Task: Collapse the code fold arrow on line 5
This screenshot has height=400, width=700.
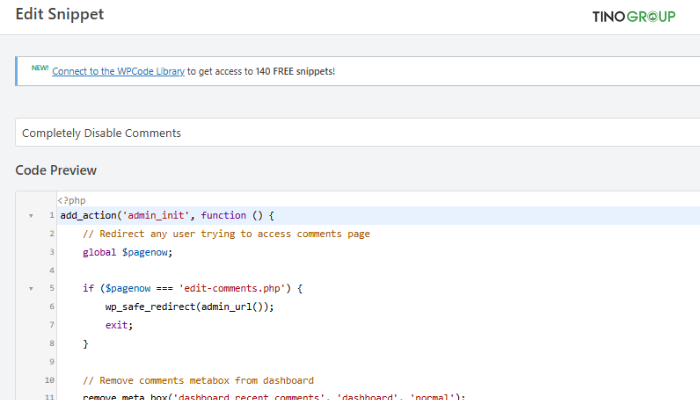Action: click(31, 289)
